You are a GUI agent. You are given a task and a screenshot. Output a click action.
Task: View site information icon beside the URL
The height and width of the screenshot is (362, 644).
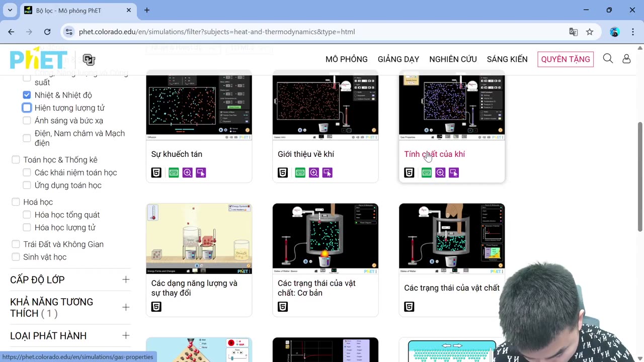pos(69,32)
